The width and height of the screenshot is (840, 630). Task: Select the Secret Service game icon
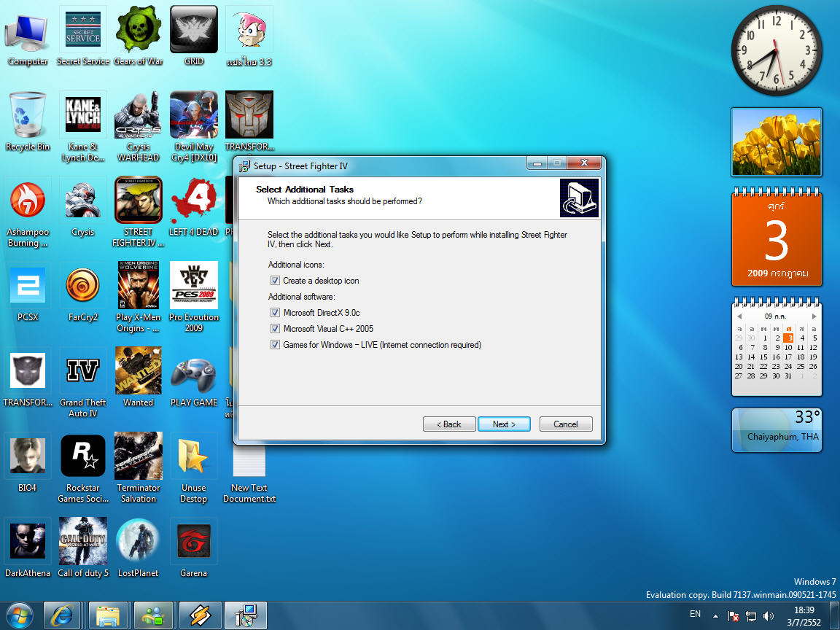click(x=83, y=36)
